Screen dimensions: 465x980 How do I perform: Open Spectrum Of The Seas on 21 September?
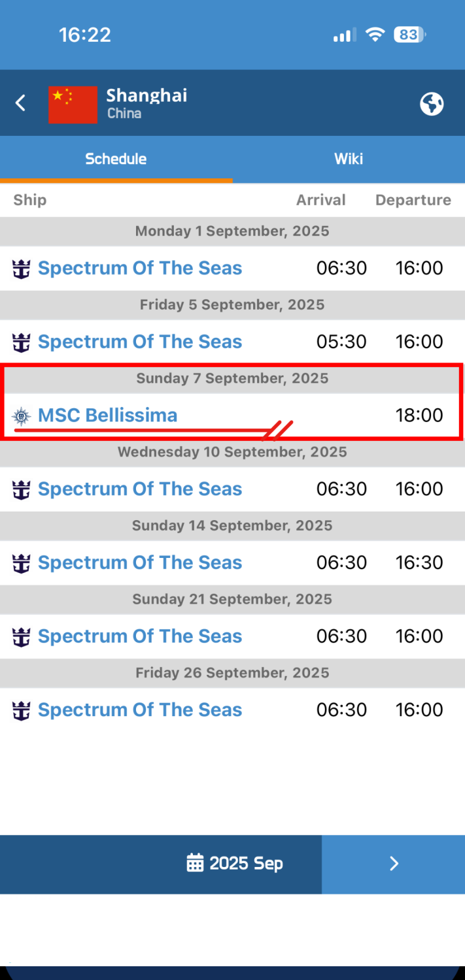click(x=140, y=636)
